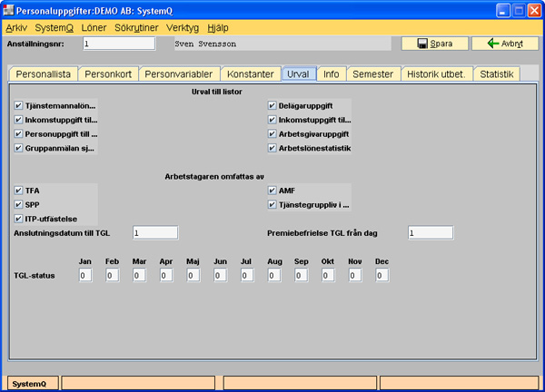
Task: Disable the AMF checkbox
Action: coord(272,191)
